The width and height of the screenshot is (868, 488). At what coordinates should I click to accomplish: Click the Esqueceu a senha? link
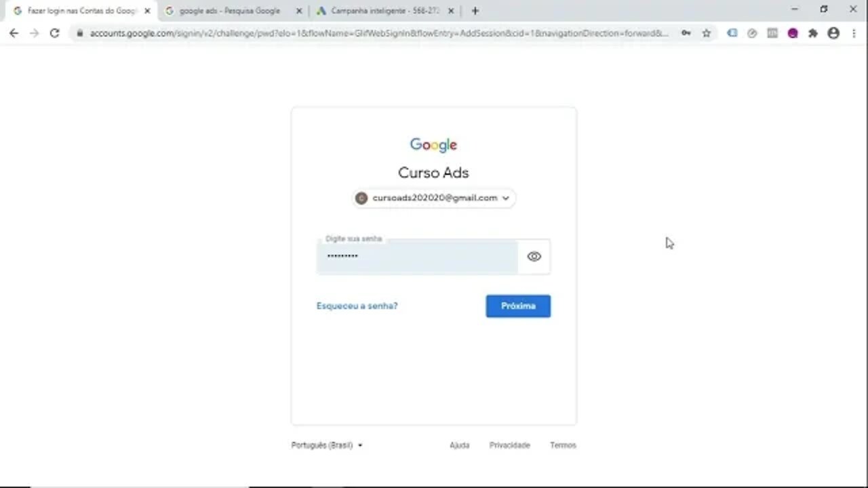point(357,306)
